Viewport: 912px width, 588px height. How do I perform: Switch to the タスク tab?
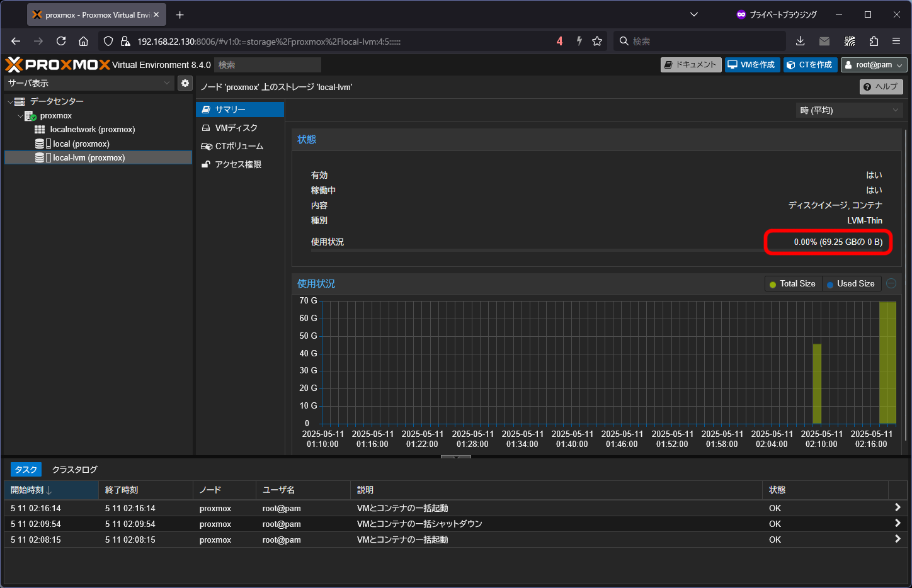coord(26,470)
